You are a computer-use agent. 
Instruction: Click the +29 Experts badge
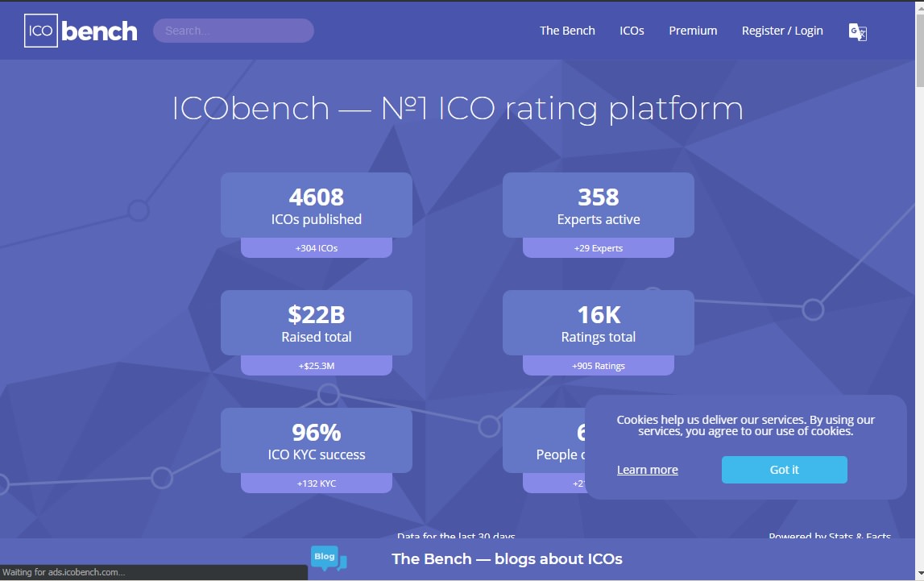(598, 248)
